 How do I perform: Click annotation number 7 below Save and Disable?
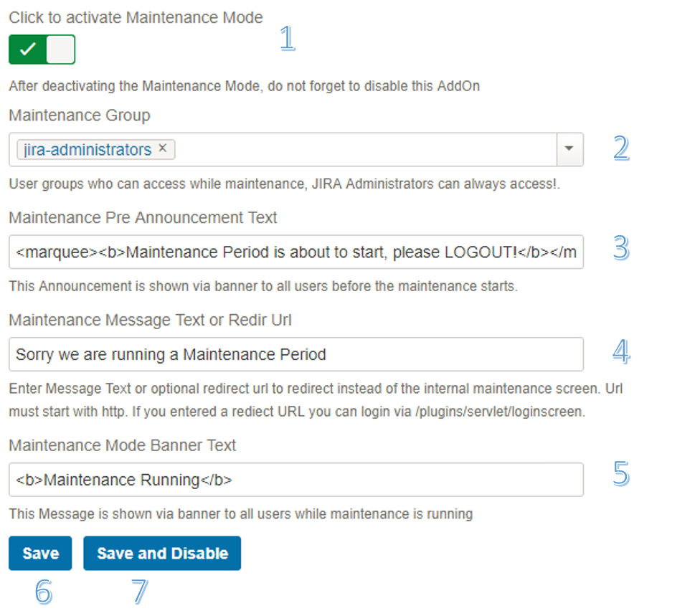click(x=140, y=592)
